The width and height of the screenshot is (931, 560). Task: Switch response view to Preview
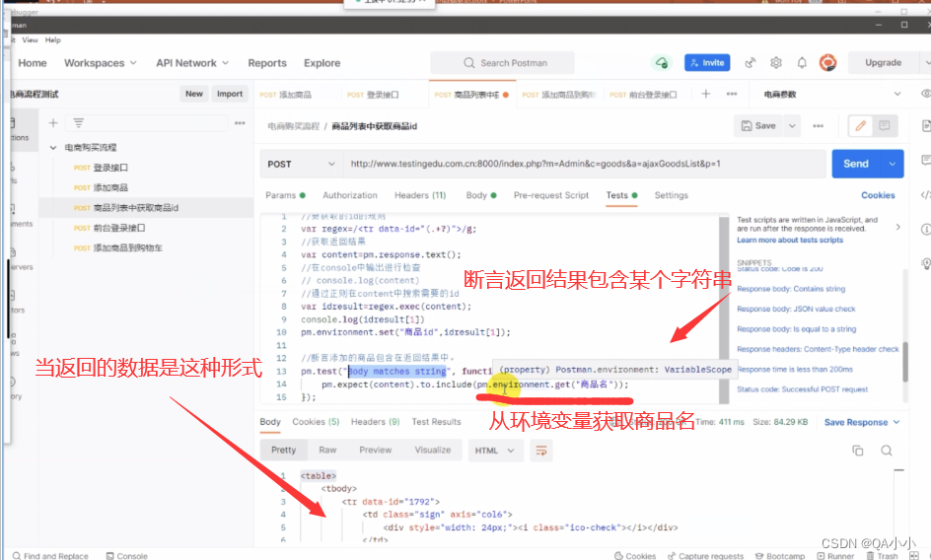375,451
